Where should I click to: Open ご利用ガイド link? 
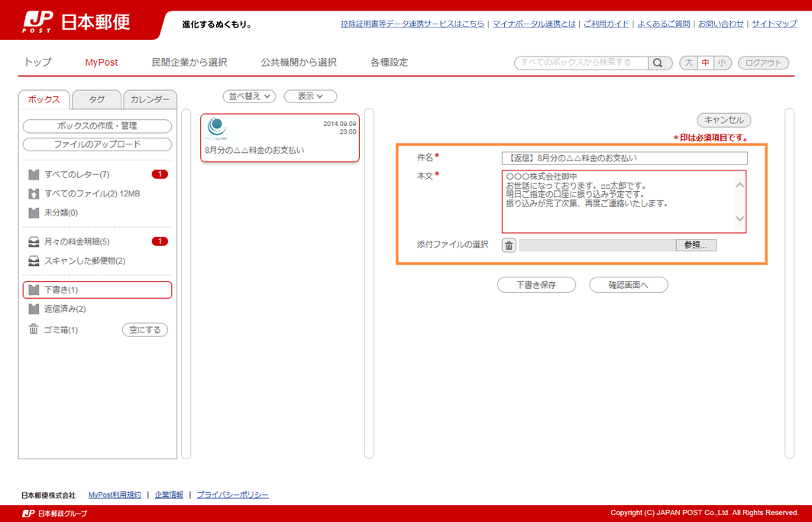607,24
